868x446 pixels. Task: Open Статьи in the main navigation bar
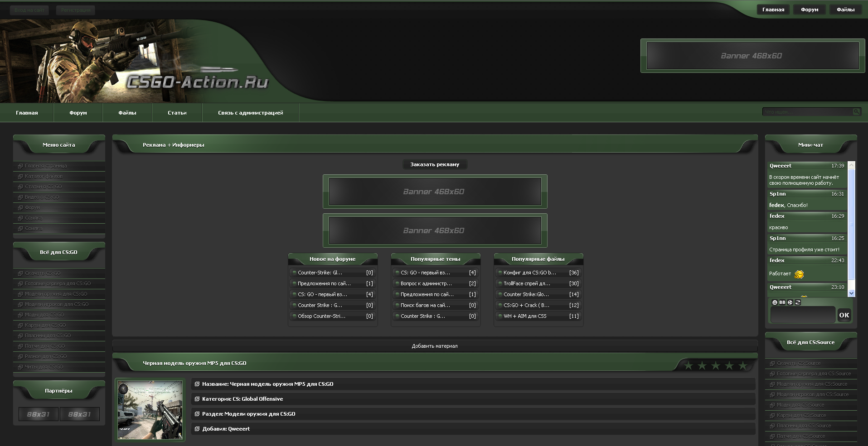(x=177, y=113)
